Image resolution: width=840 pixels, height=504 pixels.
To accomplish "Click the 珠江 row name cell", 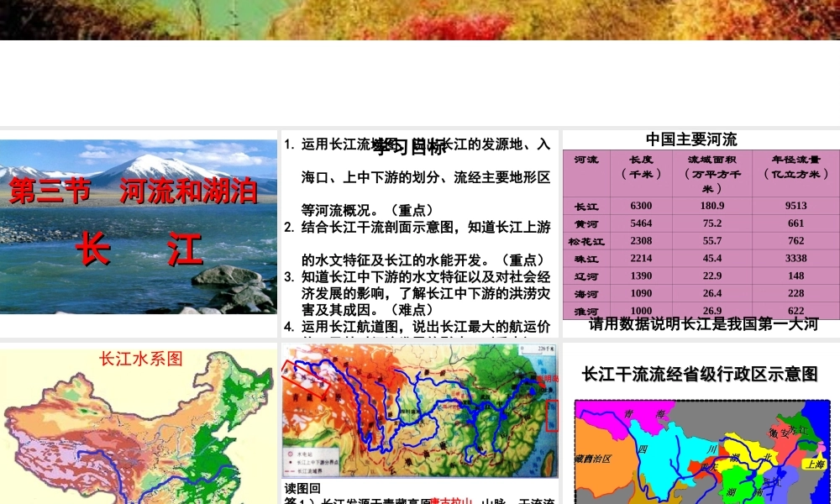I will 586,260.
